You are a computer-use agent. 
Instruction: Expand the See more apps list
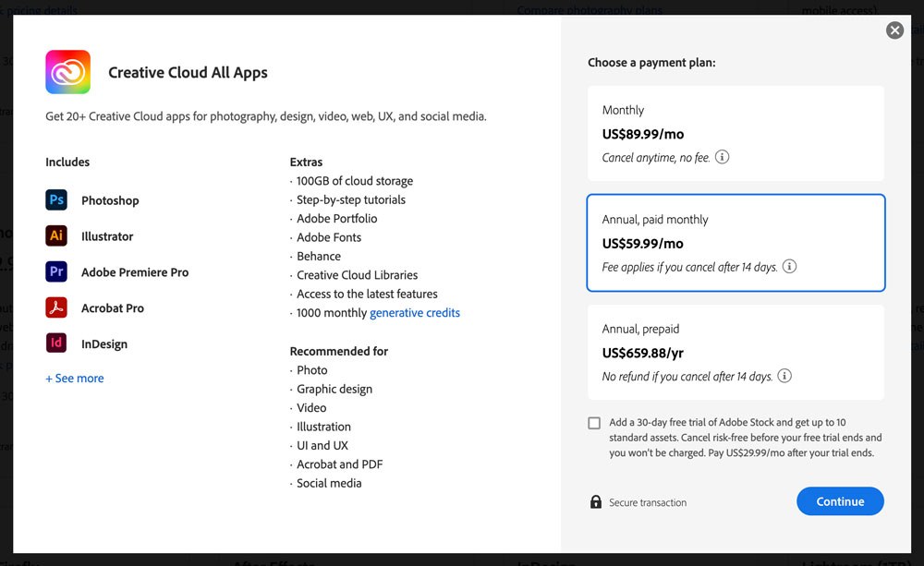tap(74, 378)
